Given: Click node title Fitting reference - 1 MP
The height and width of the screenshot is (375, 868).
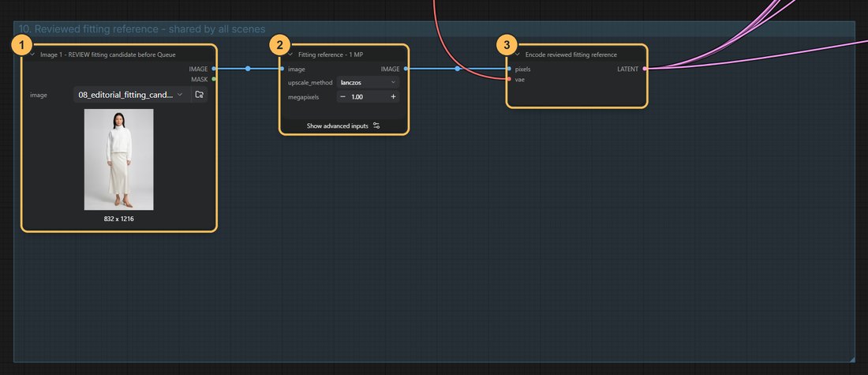Looking at the screenshot, I should click(x=331, y=54).
